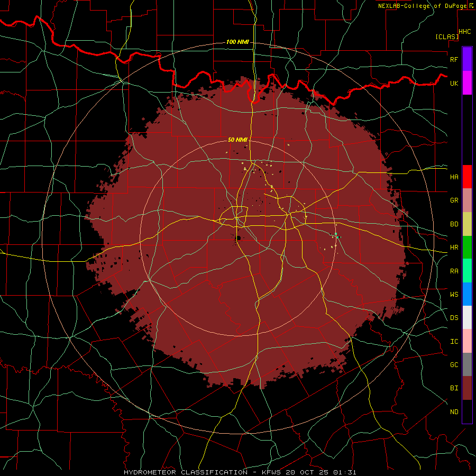Click the BD legend label
Viewport: 476px width, 476px height.
(x=454, y=224)
